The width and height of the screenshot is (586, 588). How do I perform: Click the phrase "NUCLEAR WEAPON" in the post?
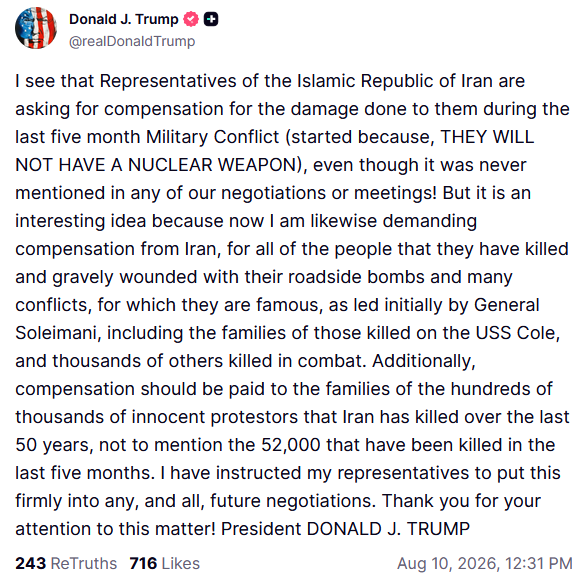(212, 165)
